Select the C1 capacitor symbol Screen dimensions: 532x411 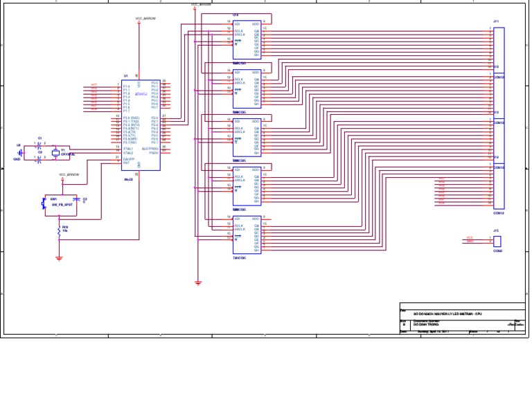tap(39, 146)
